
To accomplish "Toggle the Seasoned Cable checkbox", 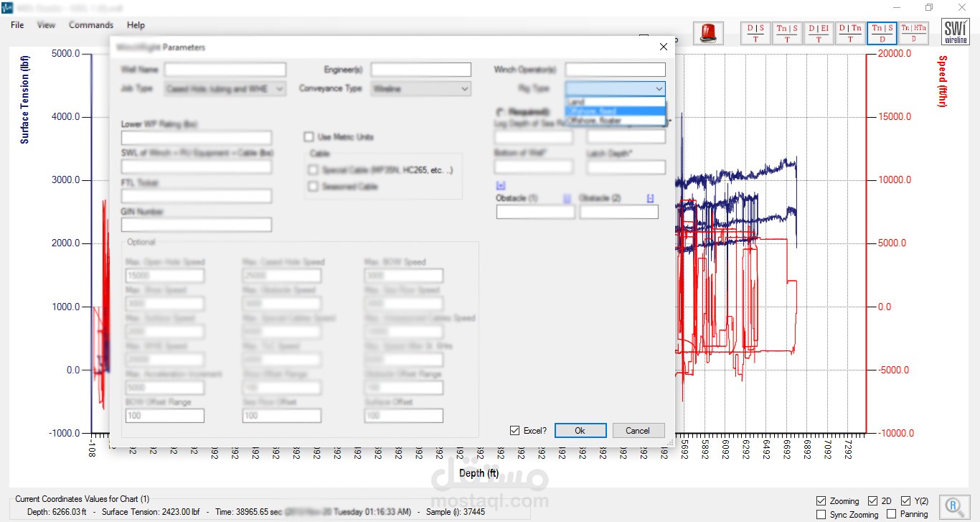I will [313, 187].
